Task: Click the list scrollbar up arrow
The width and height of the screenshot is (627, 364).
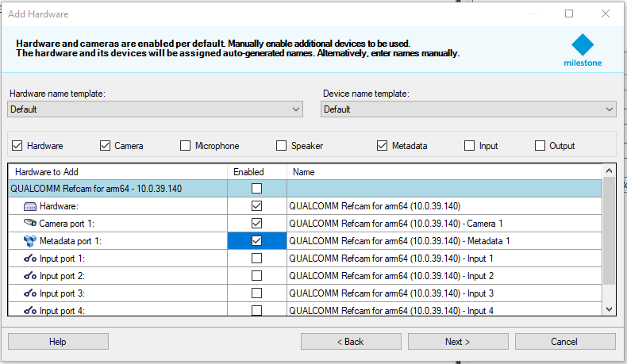Action: pos(609,171)
